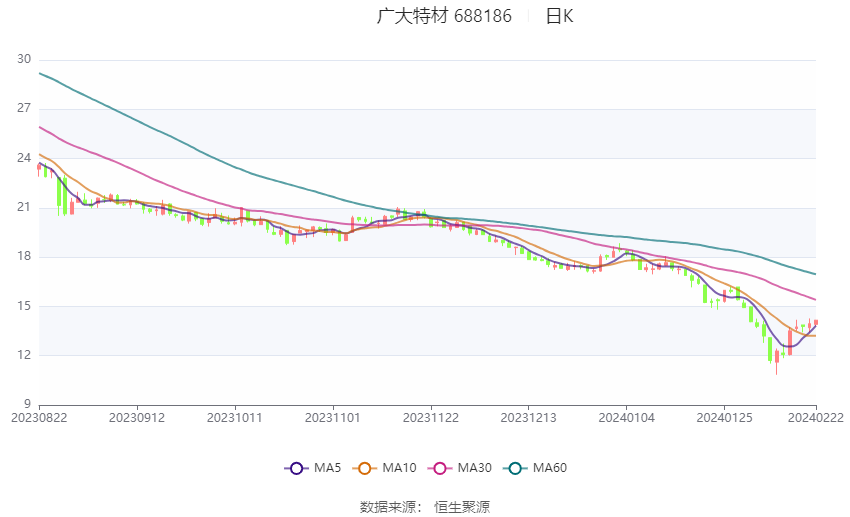Click the x-axis date label 20230822
Viewport: 850px width, 517px height.
click(x=39, y=418)
